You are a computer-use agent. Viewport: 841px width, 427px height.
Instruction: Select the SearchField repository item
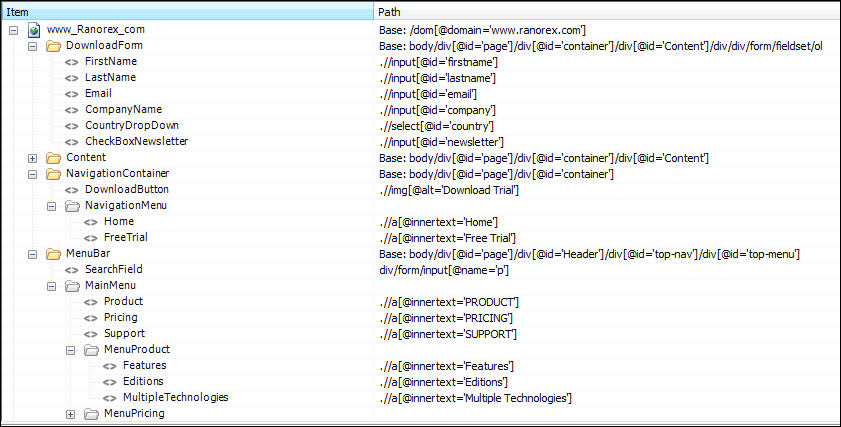(114, 269)
